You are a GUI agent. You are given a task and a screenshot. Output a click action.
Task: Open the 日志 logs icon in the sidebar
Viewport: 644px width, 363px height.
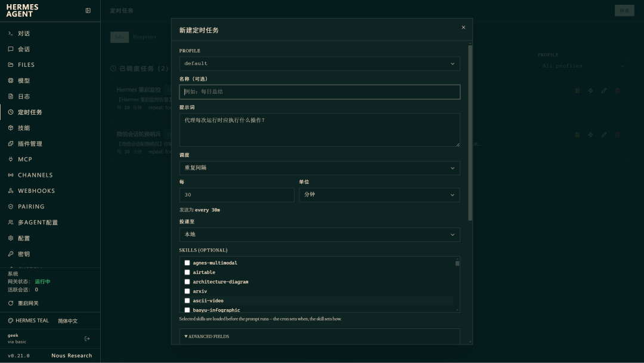click(11, 96)
